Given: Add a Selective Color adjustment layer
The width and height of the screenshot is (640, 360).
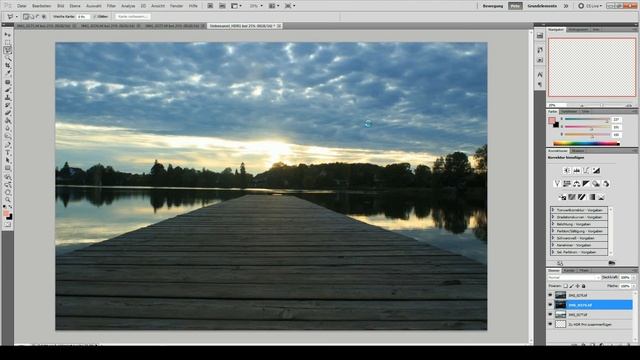Looking at the screenshot, I should click(x=601, y=197).
